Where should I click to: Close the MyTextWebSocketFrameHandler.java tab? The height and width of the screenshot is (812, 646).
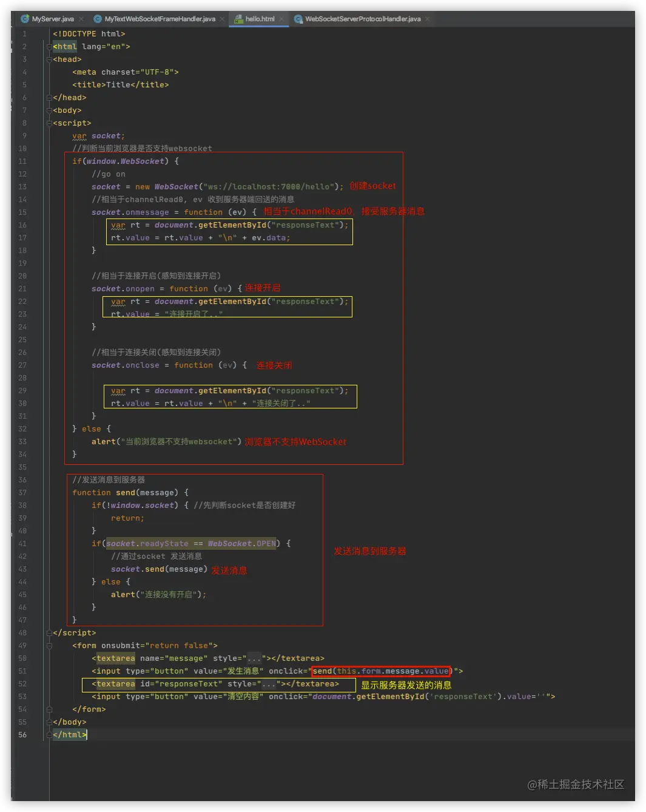(222, 19)
